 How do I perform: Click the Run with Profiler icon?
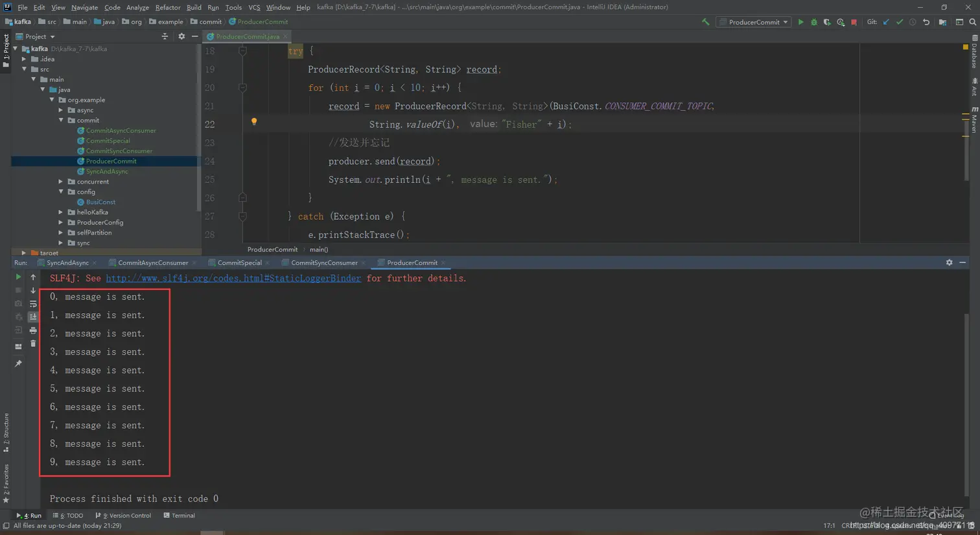pos(841,22)
